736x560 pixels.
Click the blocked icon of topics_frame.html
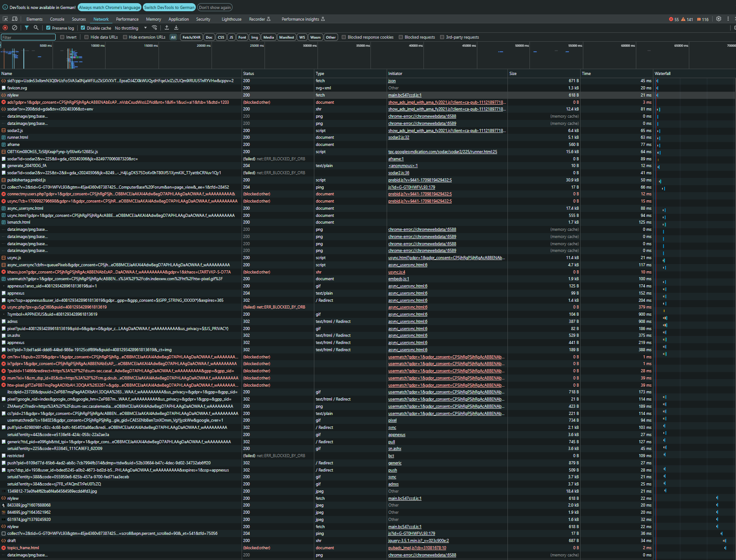[4, 548]
